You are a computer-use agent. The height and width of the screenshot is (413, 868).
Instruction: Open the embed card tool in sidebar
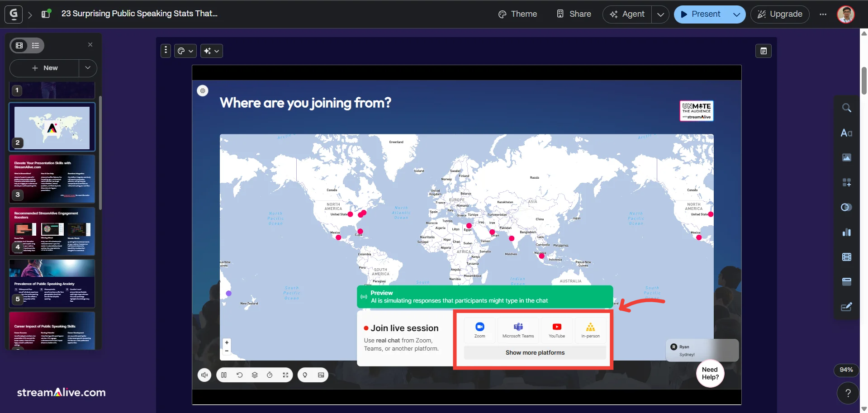tap(846, 281)
